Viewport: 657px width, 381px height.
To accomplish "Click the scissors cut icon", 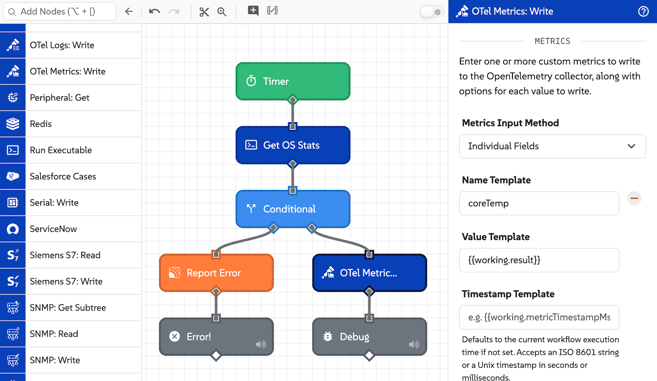I will tap(204, 12).
